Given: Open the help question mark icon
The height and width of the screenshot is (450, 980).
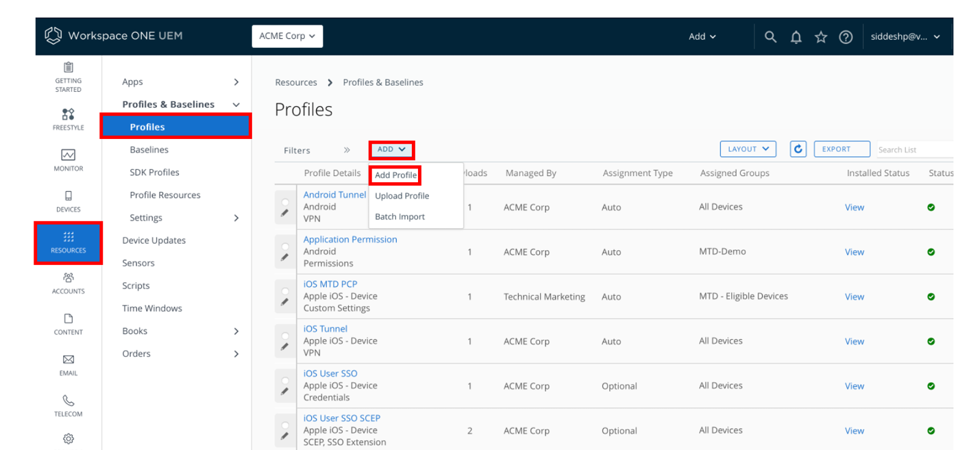Looking at the screenshot, I should pyautogui.click(x=846, y=37).
